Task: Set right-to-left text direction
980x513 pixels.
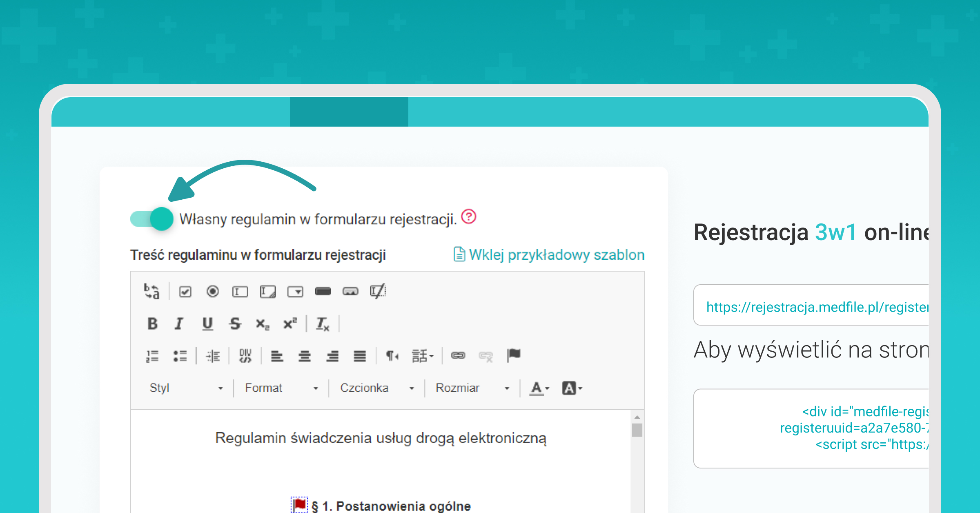Action: click(392, 356)
